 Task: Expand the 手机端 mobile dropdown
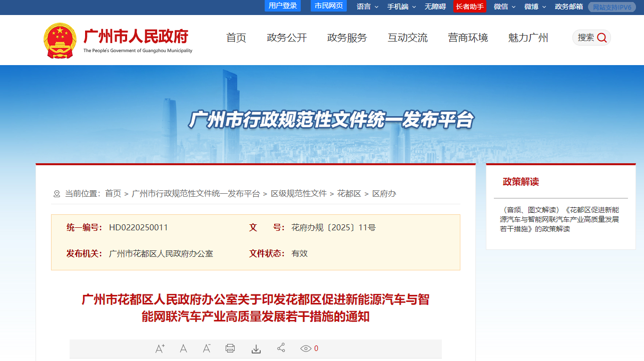[401, 7]
